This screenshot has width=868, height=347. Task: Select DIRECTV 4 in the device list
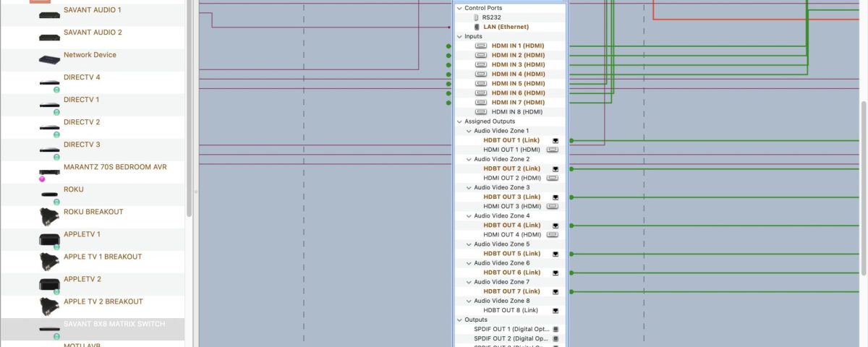(82, 77)
